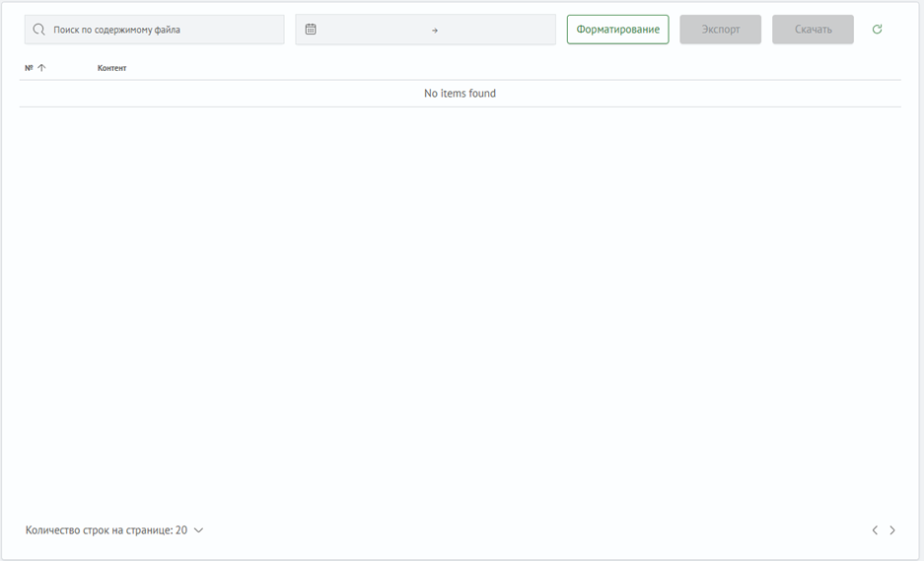Click the arrow separator in the date range
Screen dimensions: 924x561
click(x=435, y=30)
